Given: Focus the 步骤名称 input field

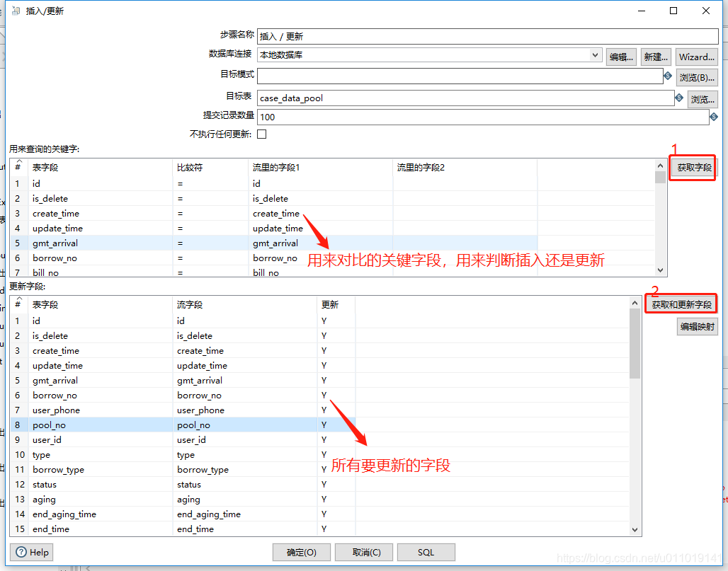Looking at the screenshot, I should (x=487, y=36).
